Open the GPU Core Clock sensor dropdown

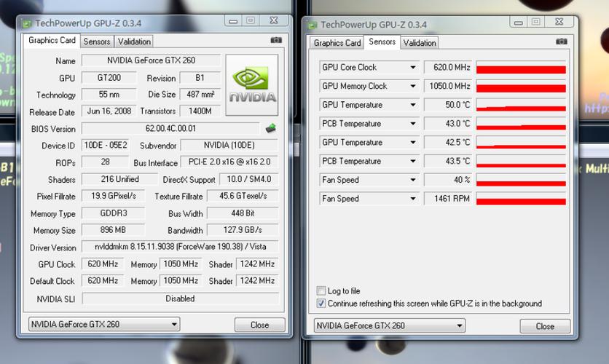(412, 68)
